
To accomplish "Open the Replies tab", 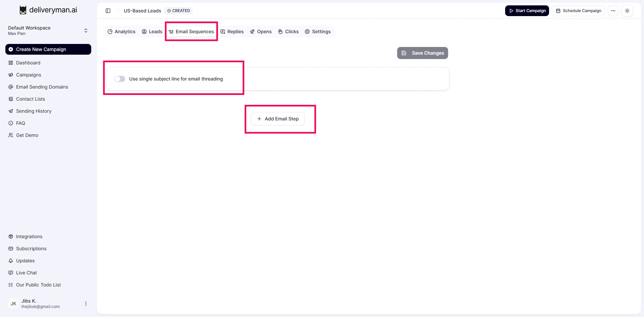I will [232, 32].
